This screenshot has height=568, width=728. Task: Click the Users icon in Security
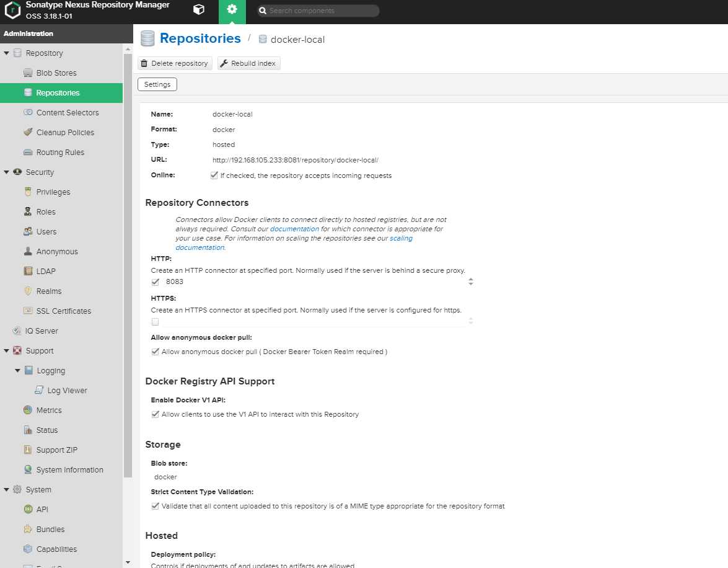pos(28,231)
